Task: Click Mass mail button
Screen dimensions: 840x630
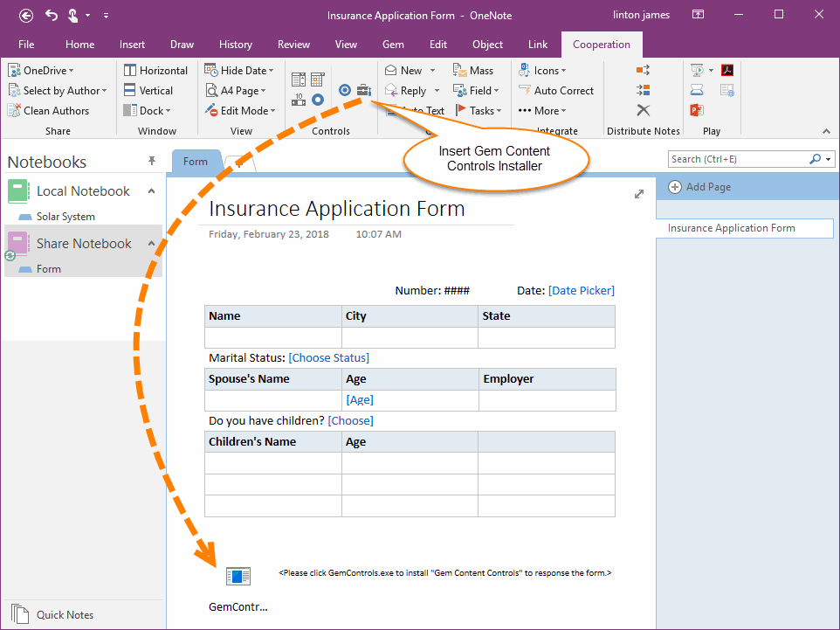Action: (x=473, y=70)
